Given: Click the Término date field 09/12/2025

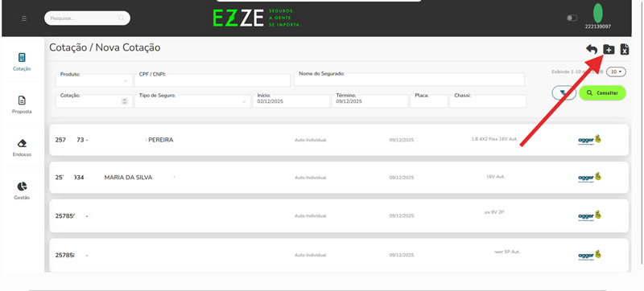Looking at the screenshot, I should point(370,101).
